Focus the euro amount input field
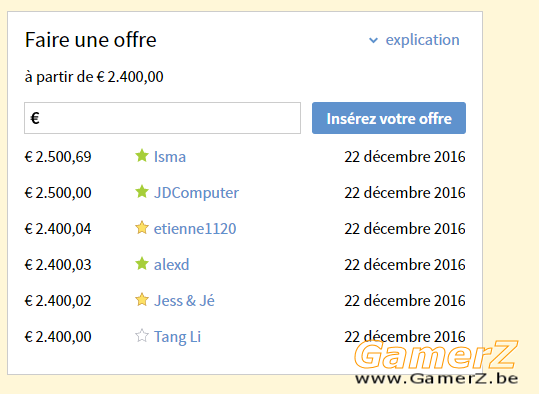Viewport: 539px width, 394px height. click(x=162, y=118)
